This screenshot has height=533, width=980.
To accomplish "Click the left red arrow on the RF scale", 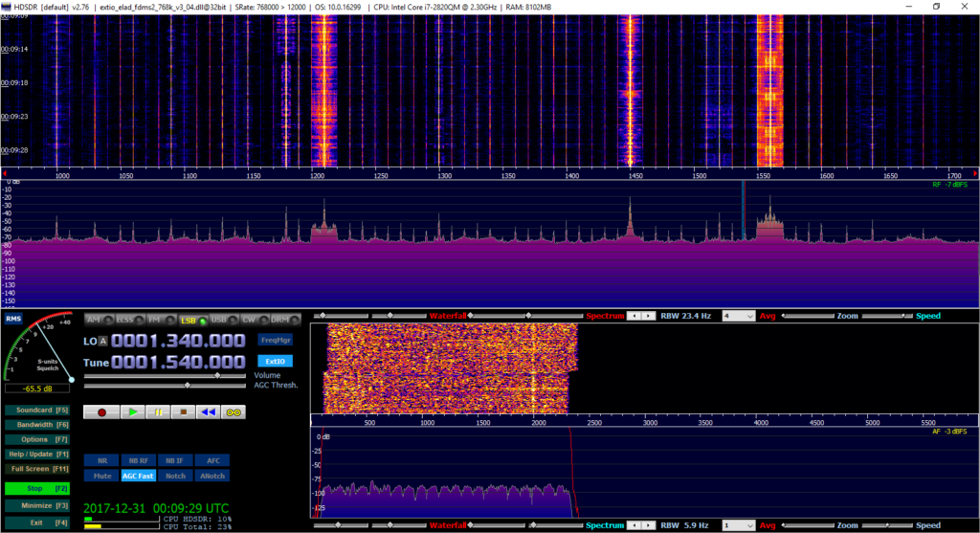I will coord(5,174).
